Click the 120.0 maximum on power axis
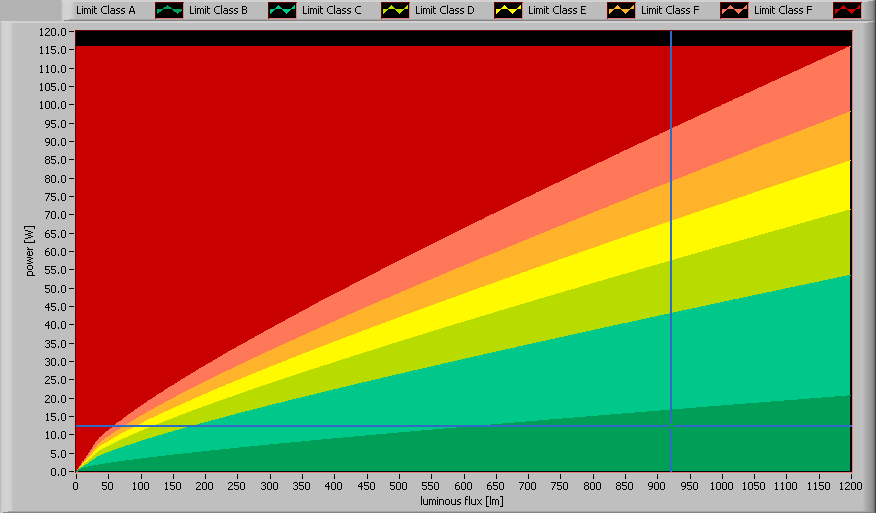Image resolution: width=876 pixels, height=513 pixels. click(x=54, y=32)
